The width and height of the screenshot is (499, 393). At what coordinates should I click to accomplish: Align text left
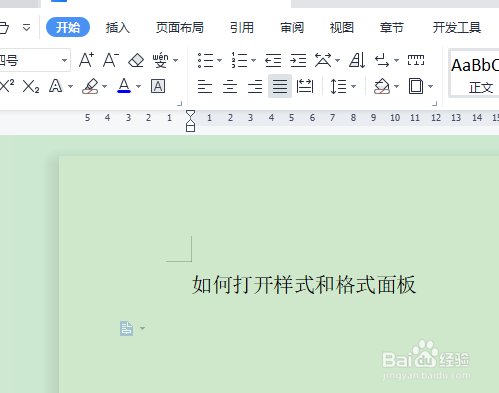[x=205, y=86]
